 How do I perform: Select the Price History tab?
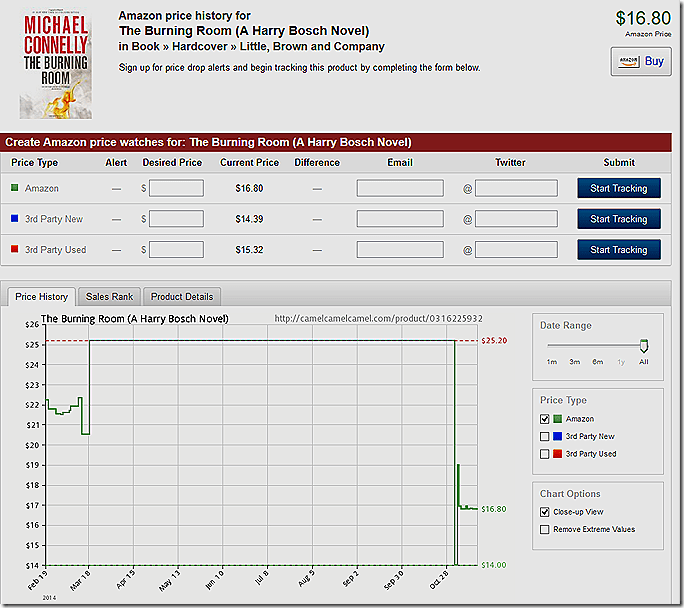click(42, 297)
